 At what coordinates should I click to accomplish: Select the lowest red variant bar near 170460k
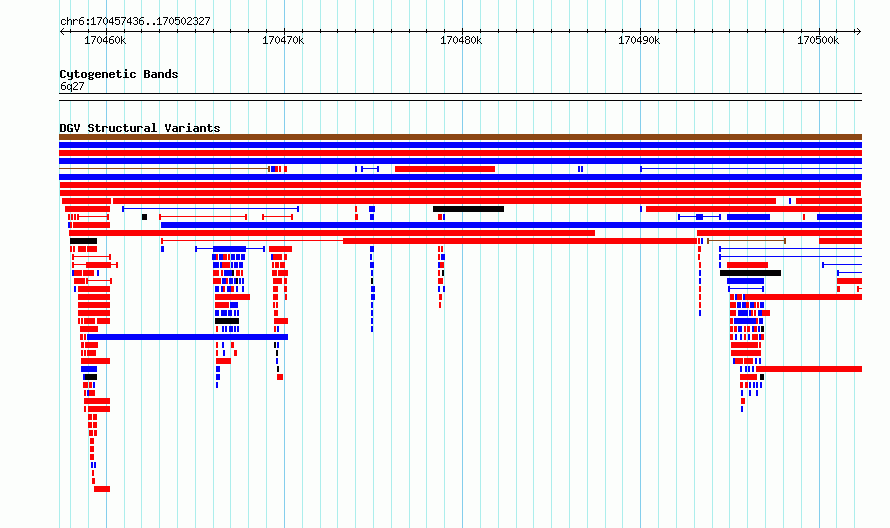point(102,489)
